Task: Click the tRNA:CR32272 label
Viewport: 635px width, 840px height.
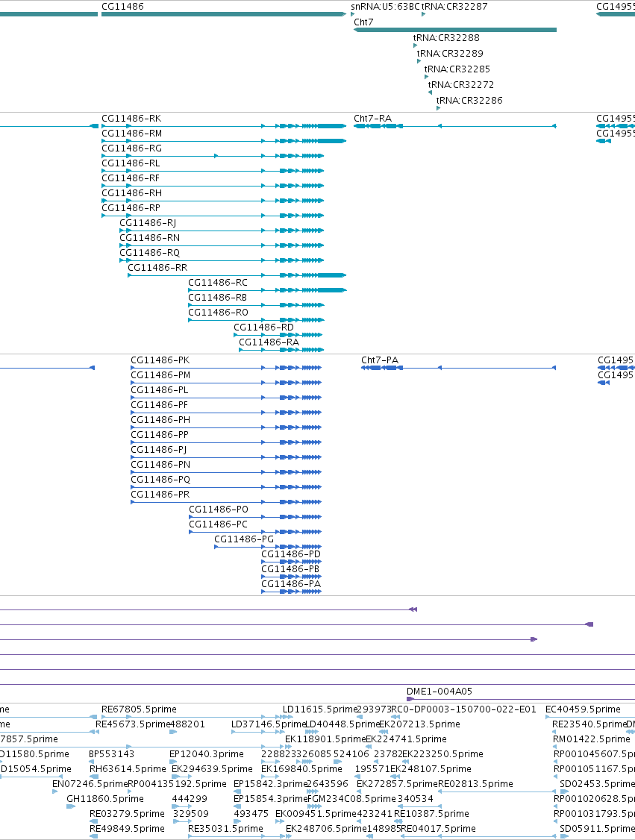Action: point(461,84)
